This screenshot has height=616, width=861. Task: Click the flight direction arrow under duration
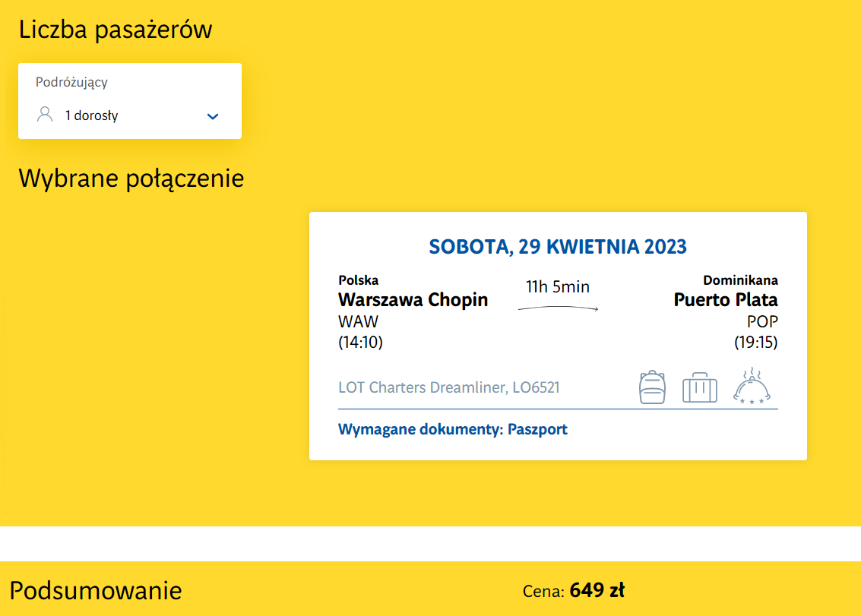558,308
